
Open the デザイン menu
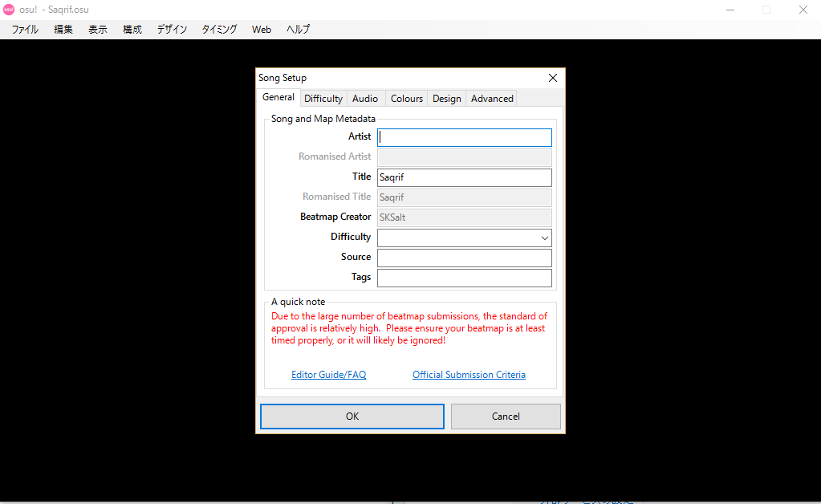click(172, 30)
